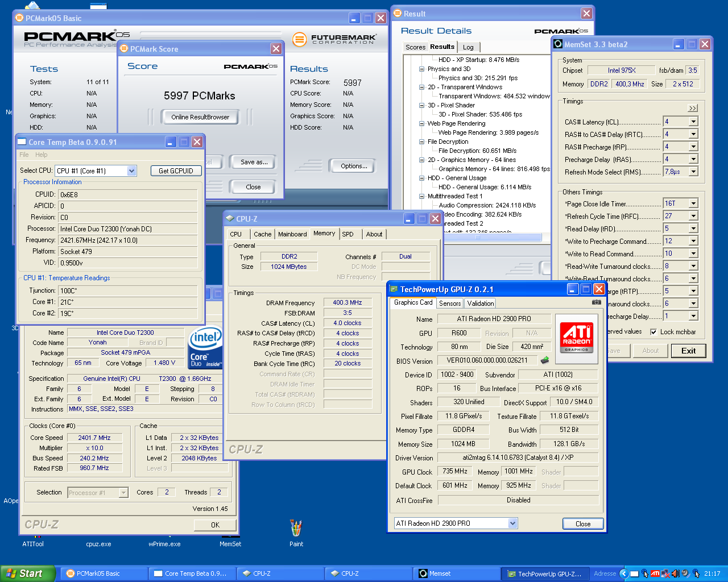Click the Online ResultBrowser button
The height and width of the screenshot is (582, 728).
click(x=200, y=117)
